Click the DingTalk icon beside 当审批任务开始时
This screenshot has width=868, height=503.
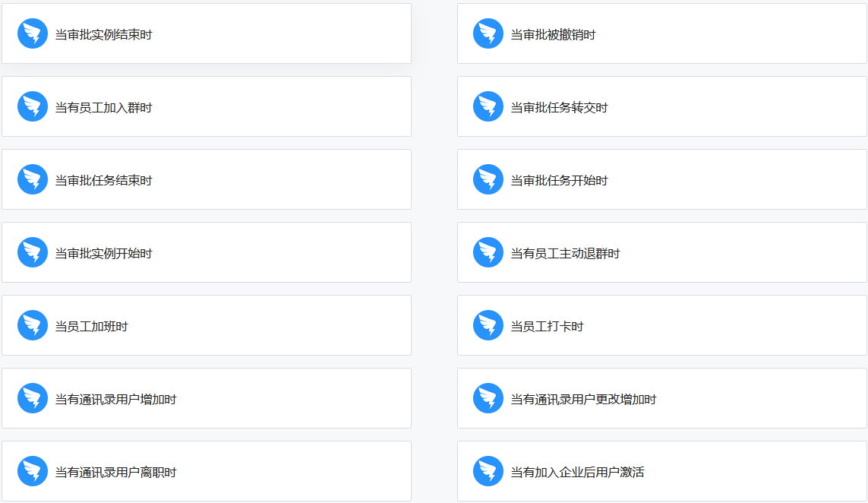pyautogui.click(x=488, y=179)
